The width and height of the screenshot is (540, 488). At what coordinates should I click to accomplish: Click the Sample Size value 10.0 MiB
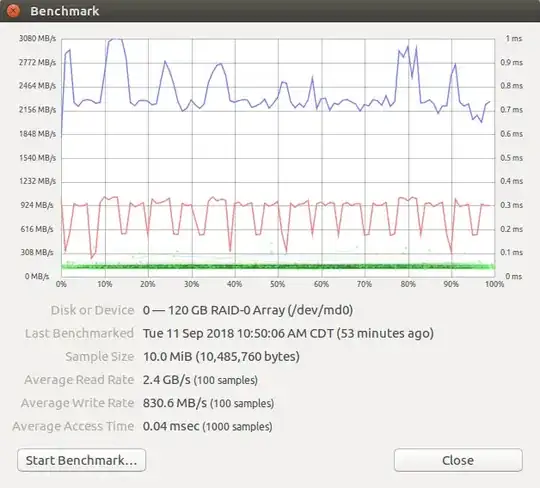[x=221, y=356]
